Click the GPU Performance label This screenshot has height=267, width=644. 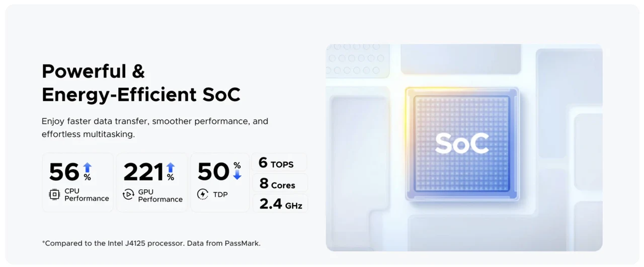point(160,195)
